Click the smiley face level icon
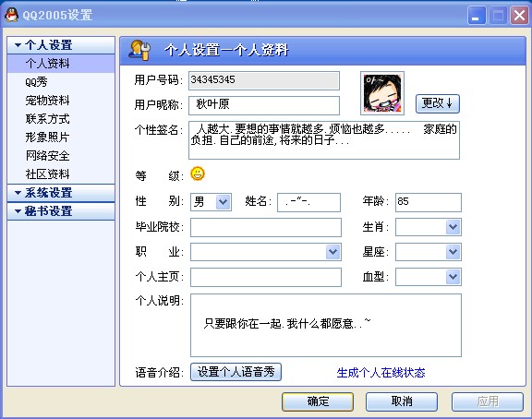The width and height of the screenshot is (532, 419). coord(198,174)
